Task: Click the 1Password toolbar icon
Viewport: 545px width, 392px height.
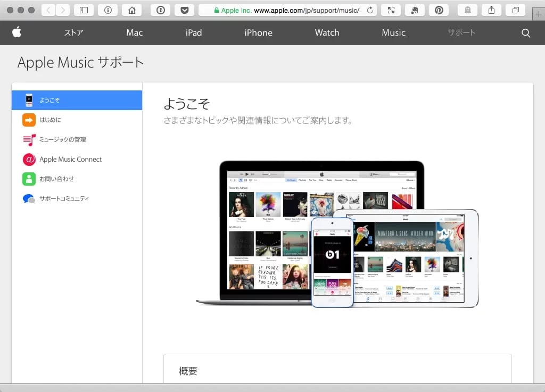Action: pos(161,10)
